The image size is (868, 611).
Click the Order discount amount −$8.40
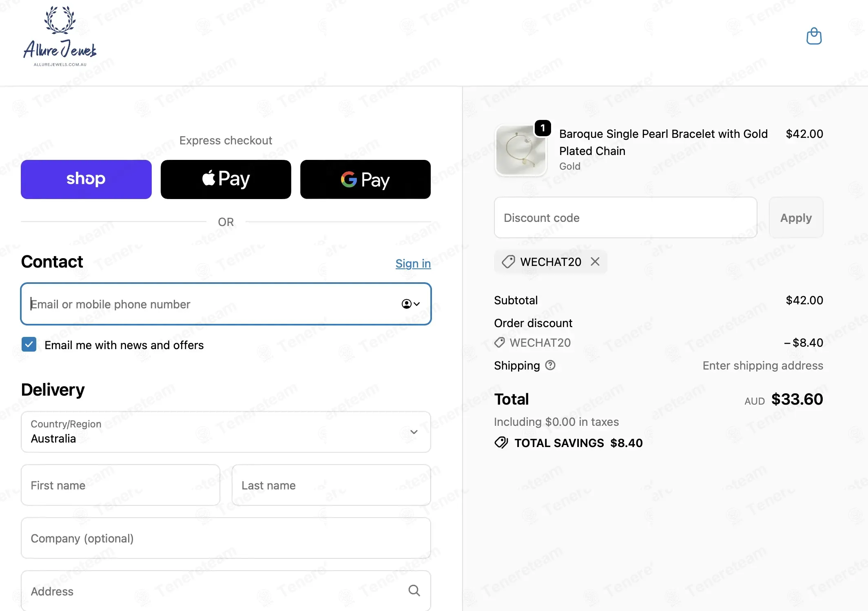tap(803, 343)
